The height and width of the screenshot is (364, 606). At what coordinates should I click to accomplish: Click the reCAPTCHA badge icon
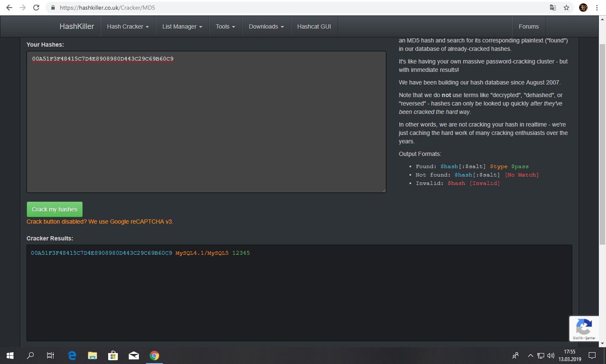point(584,329)
